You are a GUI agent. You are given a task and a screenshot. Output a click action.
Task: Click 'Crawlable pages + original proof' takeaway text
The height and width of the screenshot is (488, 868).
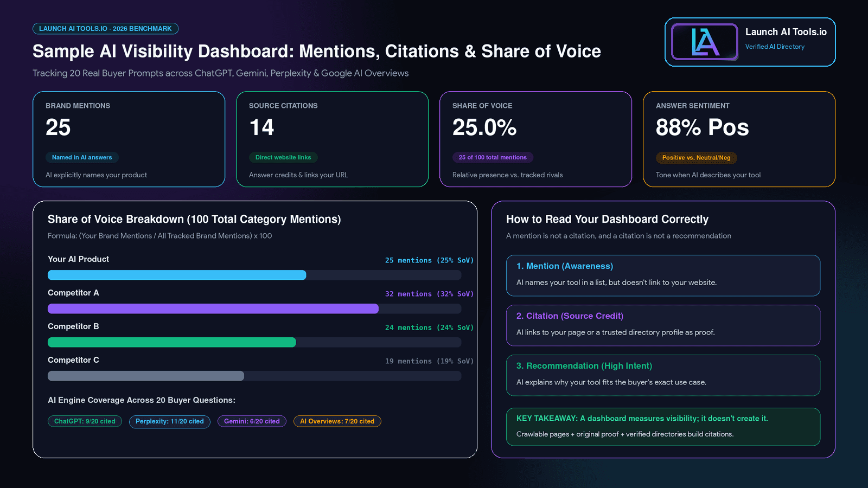click(x=625, y=434)
